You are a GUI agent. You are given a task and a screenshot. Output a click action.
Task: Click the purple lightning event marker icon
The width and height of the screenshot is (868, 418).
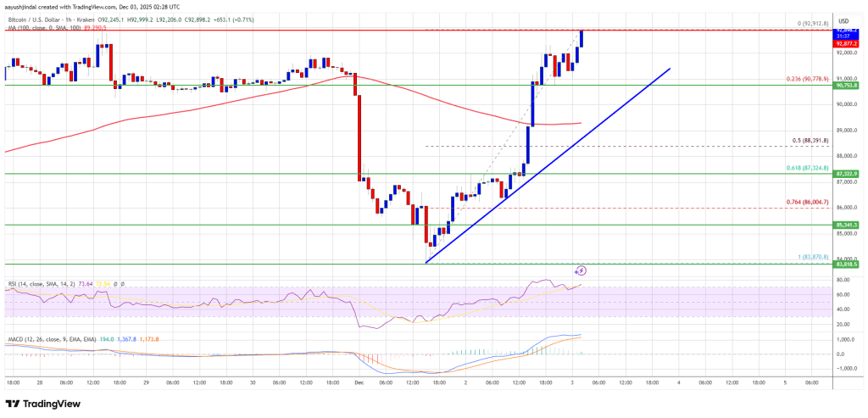581,270
